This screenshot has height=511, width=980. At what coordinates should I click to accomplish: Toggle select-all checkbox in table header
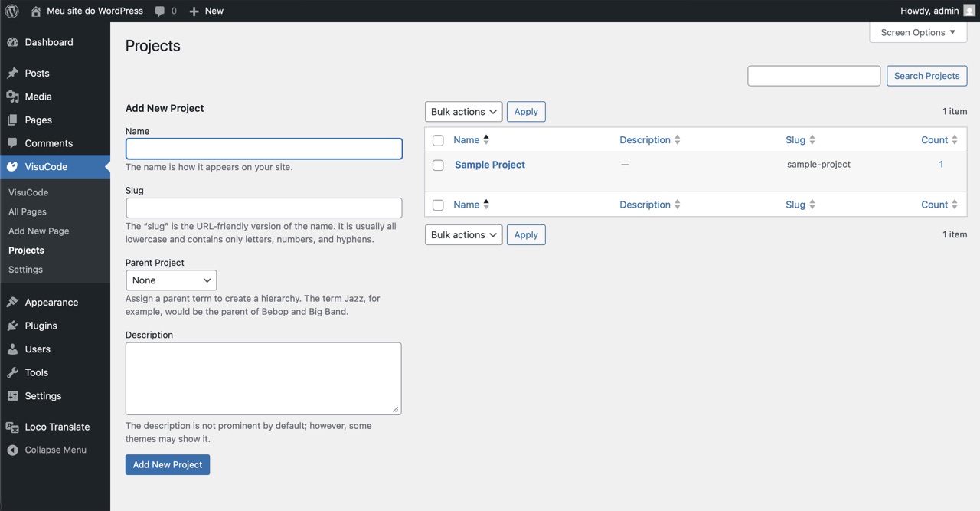(438, 141)
